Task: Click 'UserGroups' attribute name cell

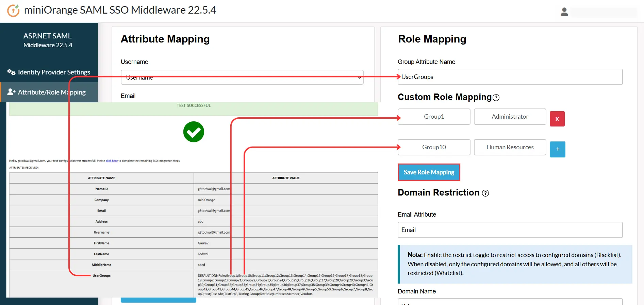Action: [101, 284]
